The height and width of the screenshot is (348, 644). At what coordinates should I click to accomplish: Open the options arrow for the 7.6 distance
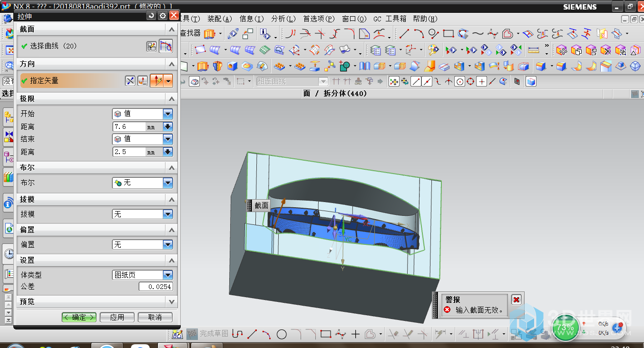click(x=167, y=126)
